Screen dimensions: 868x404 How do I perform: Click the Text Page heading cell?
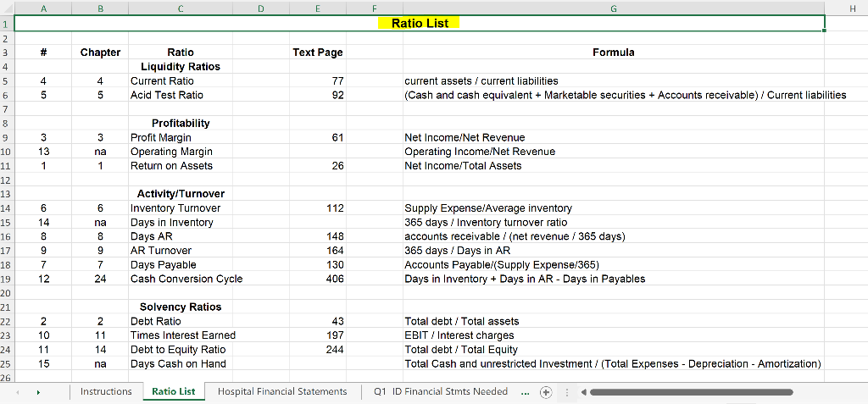pos(318,53)
